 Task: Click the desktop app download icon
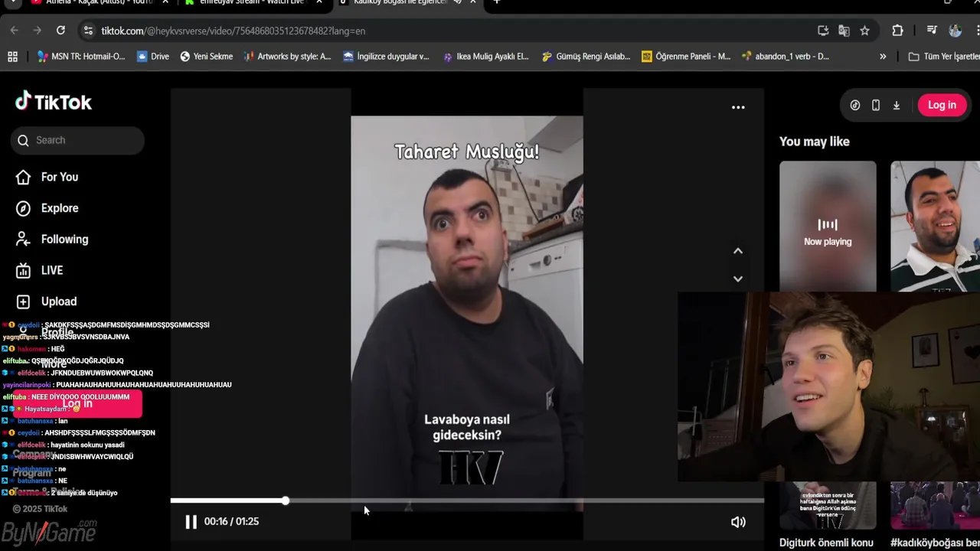(897, 106)
